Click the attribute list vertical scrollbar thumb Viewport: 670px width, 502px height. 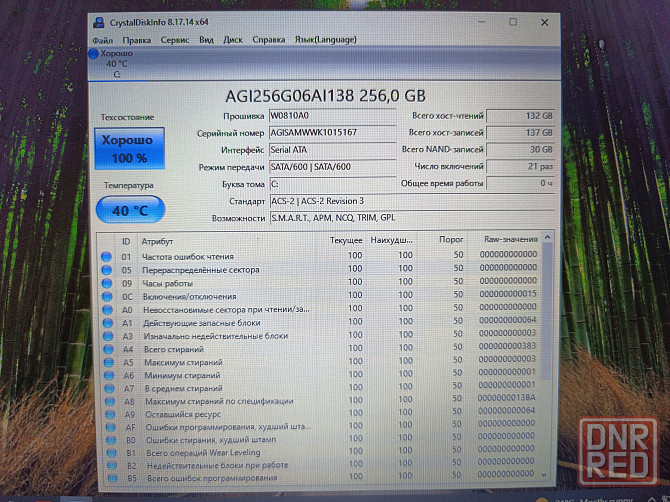[547, 311]
